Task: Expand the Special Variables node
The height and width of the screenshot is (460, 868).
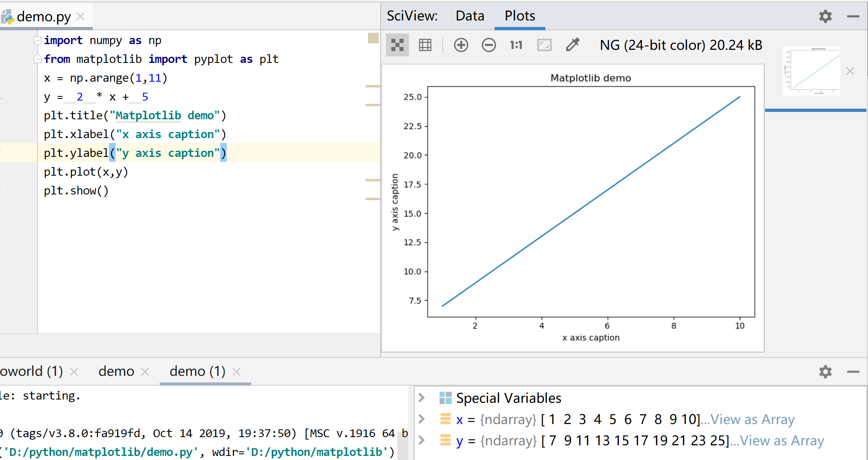Action: (422, 397)
